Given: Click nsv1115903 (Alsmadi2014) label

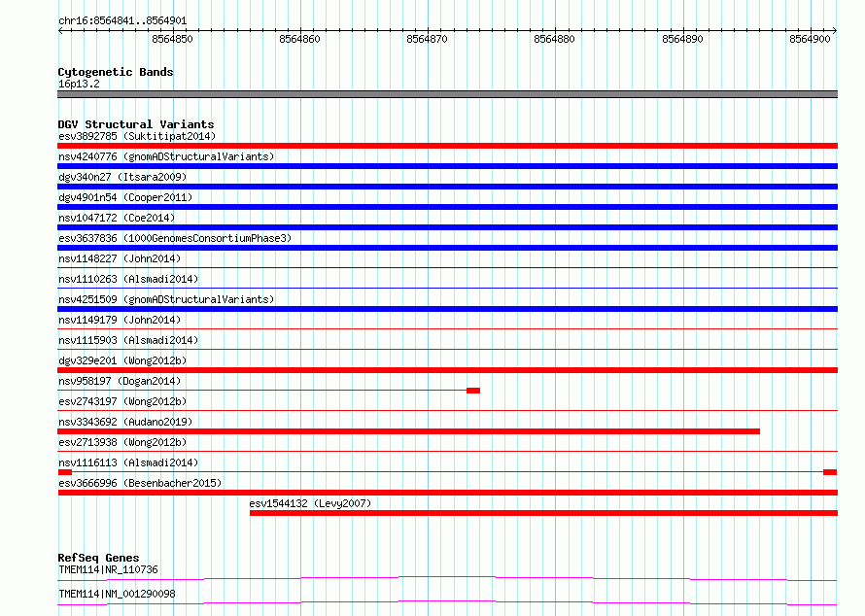Looking at the screenshot, I should (x=128, y=340).
